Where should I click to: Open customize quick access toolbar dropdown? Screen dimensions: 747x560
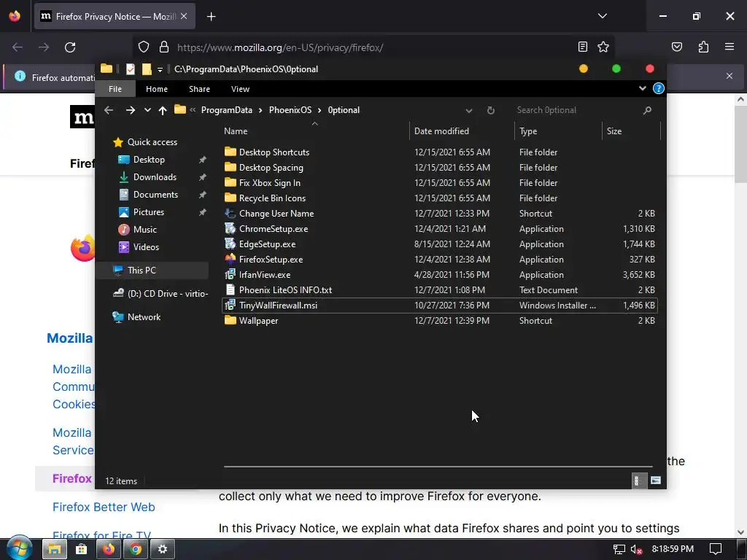(160, 69)
